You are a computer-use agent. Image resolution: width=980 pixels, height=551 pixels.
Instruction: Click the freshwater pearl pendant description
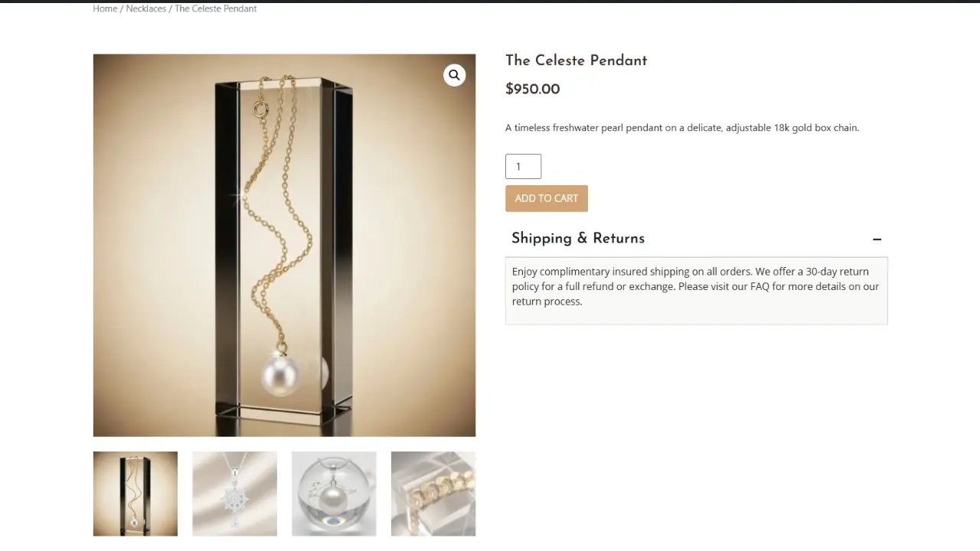[682, 128]
